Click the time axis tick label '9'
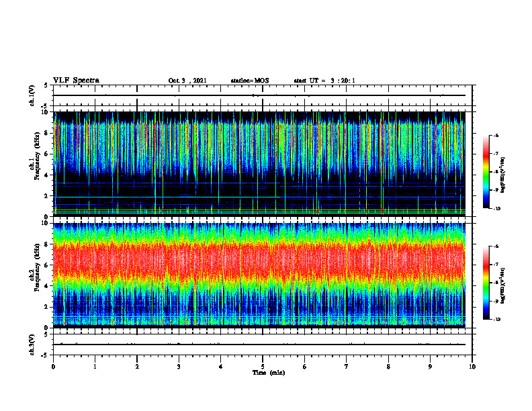Screen dimensions: 532x411 430,367
